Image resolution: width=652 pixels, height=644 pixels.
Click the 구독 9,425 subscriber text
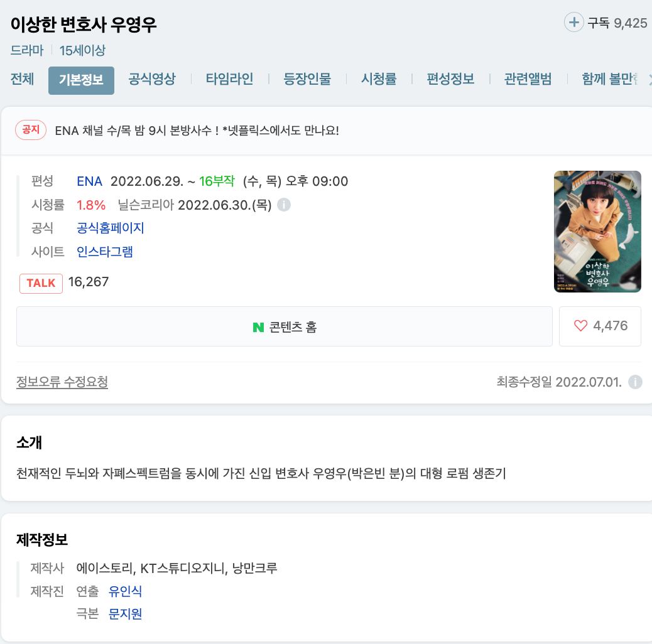[x=617, y=23]
